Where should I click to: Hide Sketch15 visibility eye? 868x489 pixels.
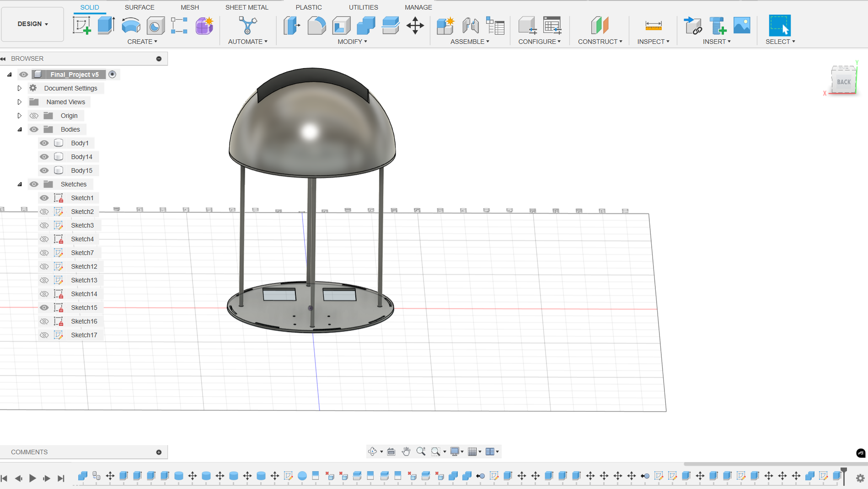tap(44, 308)
